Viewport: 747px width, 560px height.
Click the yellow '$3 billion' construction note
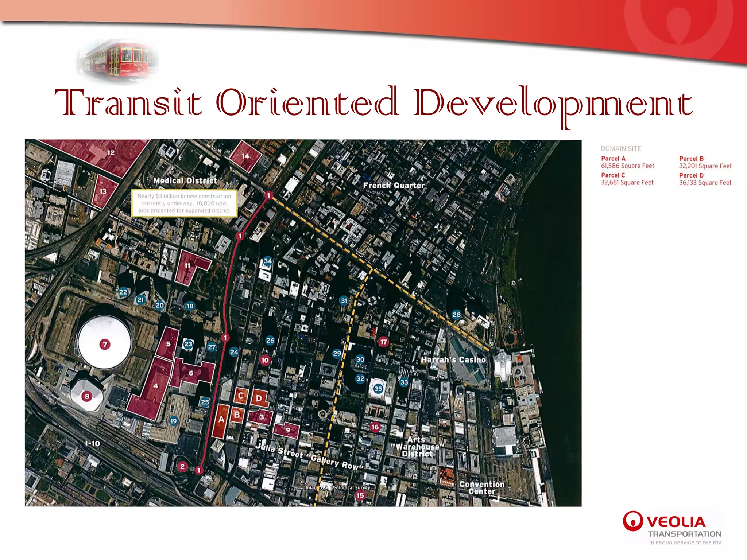click(185, 203)
